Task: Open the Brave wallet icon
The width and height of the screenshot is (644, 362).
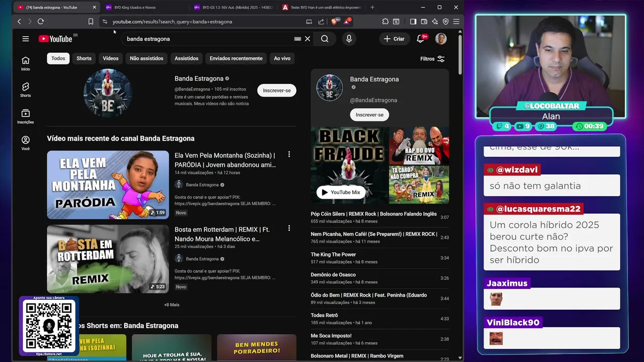Action: coord(424,22)
